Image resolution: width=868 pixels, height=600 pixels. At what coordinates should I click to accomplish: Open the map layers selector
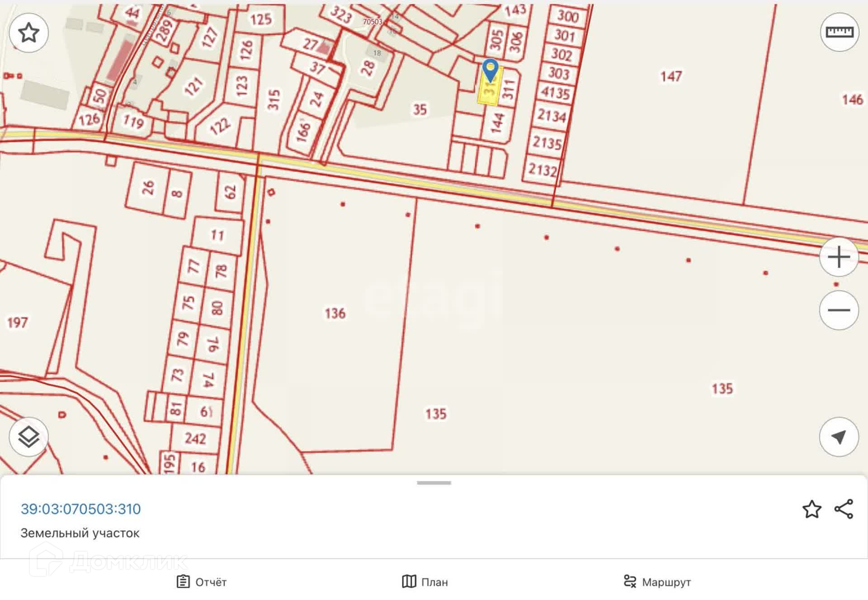click(28, 436)
